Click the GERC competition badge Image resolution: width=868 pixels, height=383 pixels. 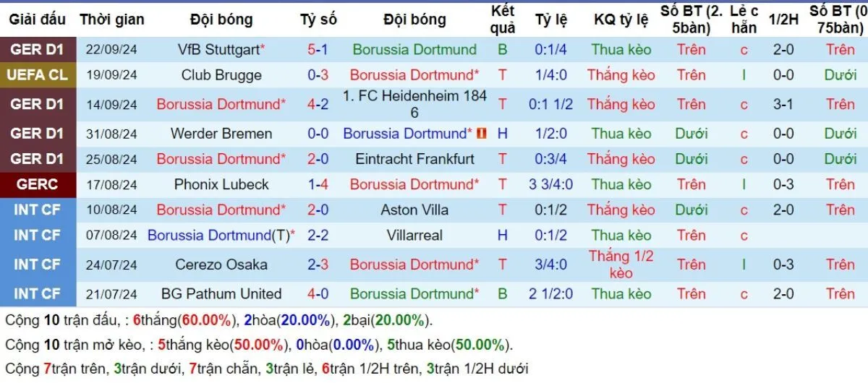pos(38,184)
